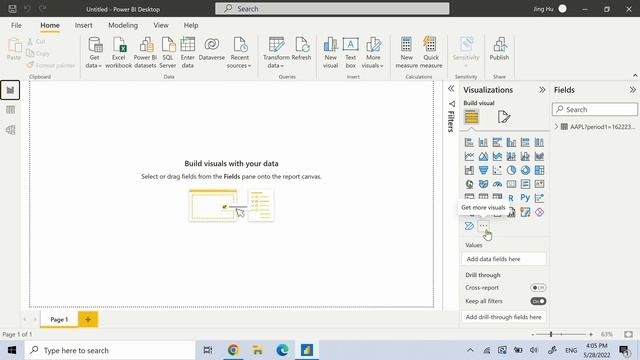Switch to the Modeling ribbon tab
The width and height of the screenshot is (640, 360).
point(123,25)
